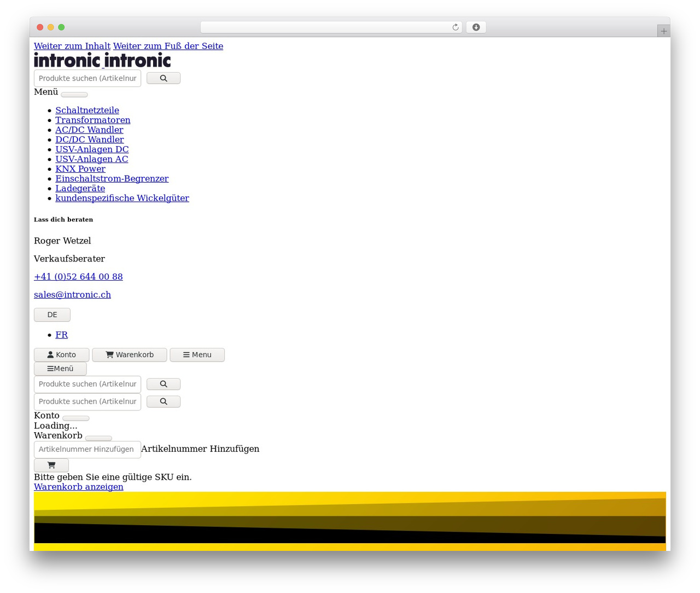This screenshot has width=700, height=593.
Task: Click the add-to-cart button with cart icon
Action: [51, 465]
